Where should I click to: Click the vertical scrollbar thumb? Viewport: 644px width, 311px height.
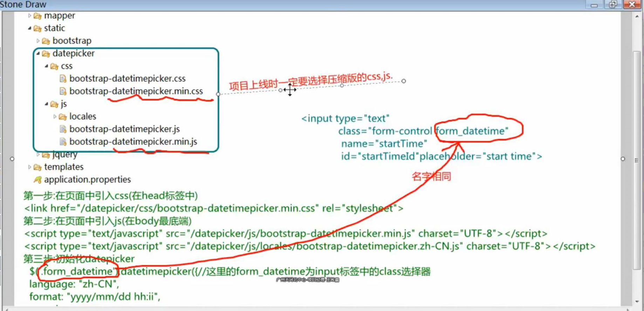click(x=637, y=160)
